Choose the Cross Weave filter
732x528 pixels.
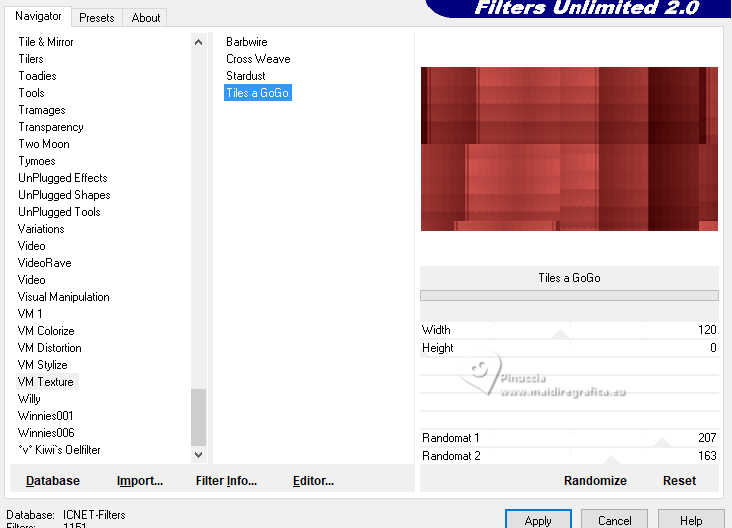click(258, 59)
